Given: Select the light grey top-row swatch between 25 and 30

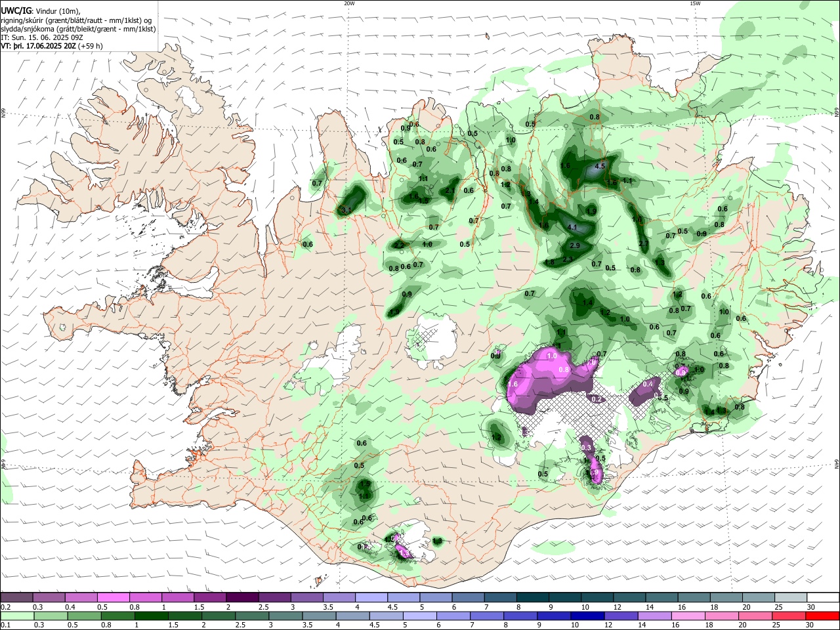Looking at the screenshot, I should (790, 597).
